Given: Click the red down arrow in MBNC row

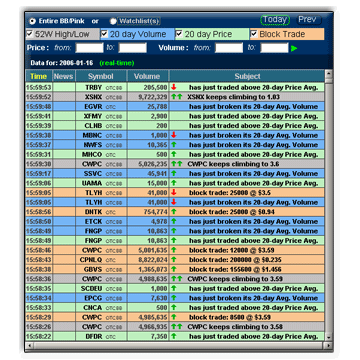Looking at the screenshot, I should (x=173, y=135).
